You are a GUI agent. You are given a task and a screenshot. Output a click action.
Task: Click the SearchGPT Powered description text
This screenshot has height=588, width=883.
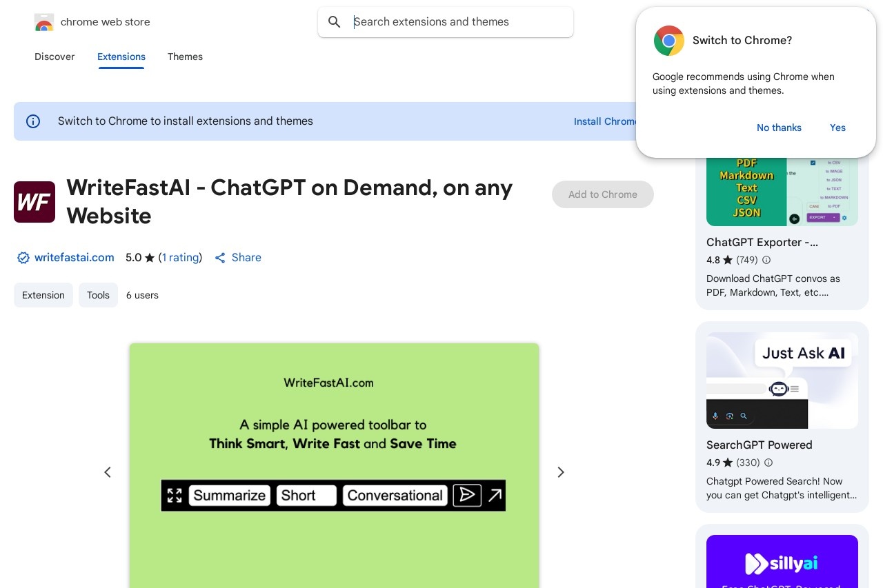click(782, 489)
